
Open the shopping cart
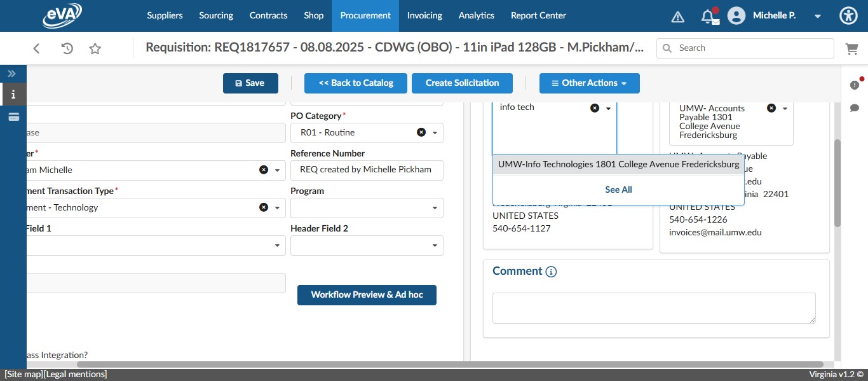(852, 48)
